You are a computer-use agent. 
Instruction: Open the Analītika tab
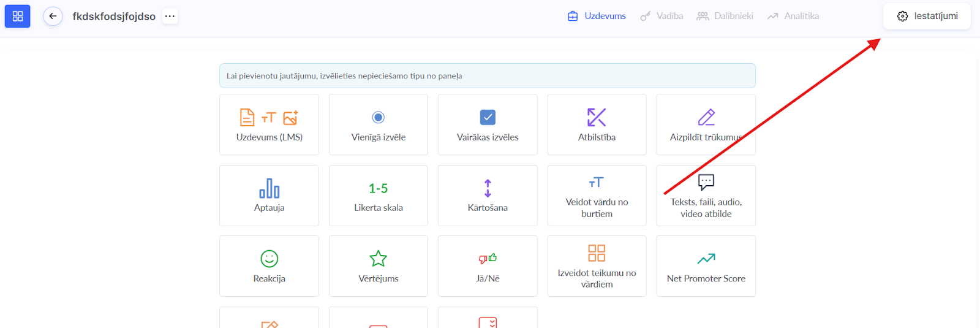[x=793, y=16]
